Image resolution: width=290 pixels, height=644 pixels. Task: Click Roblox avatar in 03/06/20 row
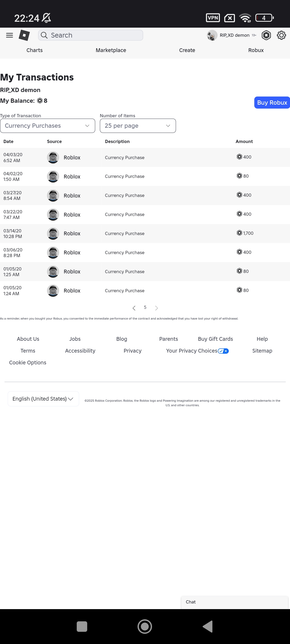pyautogui.click(x=53, y=253)
